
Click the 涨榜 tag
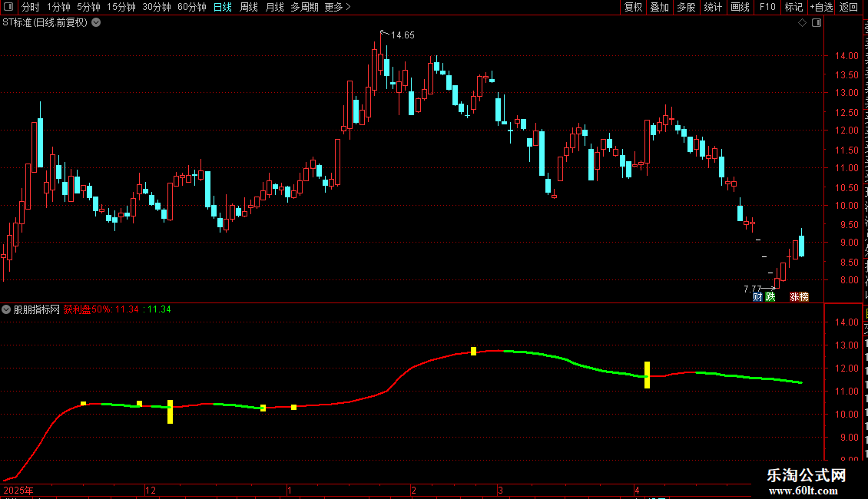pos(799,297)
